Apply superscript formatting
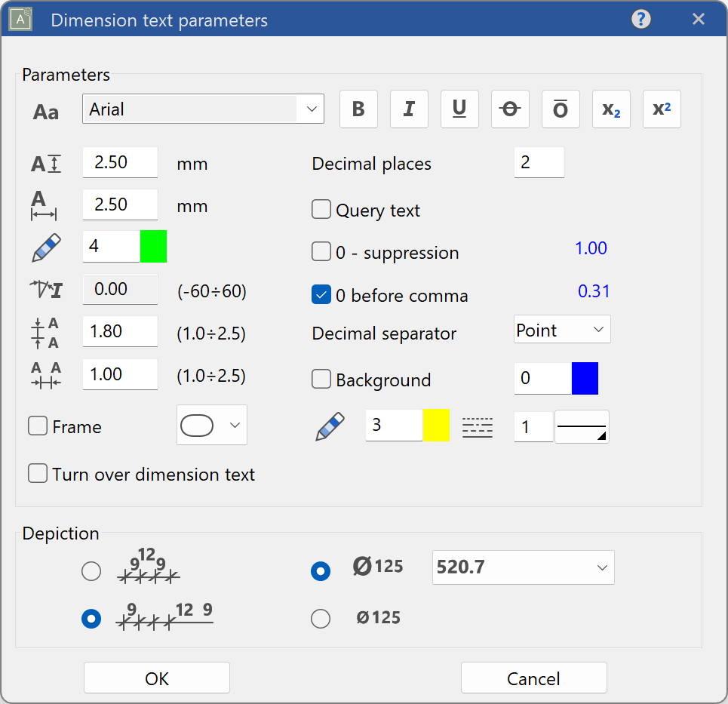This screenshot has width=728, height=704. tap(662, 109)
